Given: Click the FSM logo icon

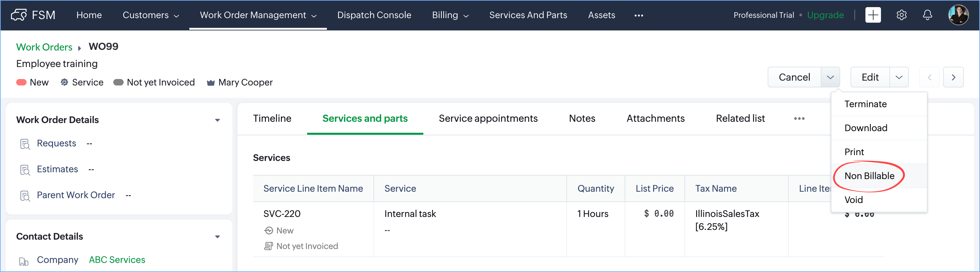Looking at the screenshot, I should click(x=19, y=15).
